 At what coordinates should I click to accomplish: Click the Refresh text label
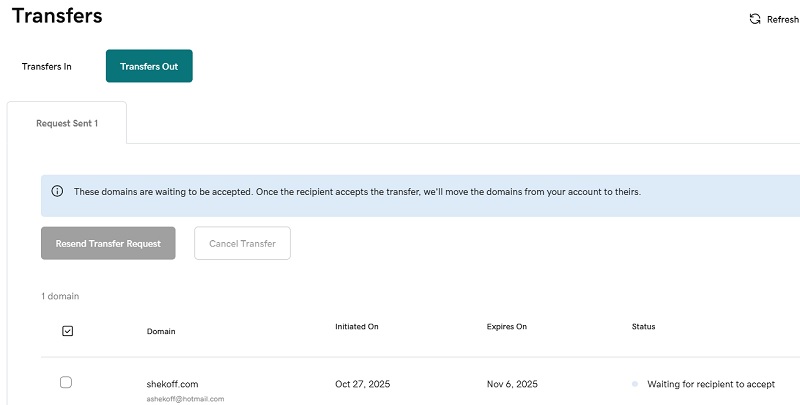click(x=782, y=19)
